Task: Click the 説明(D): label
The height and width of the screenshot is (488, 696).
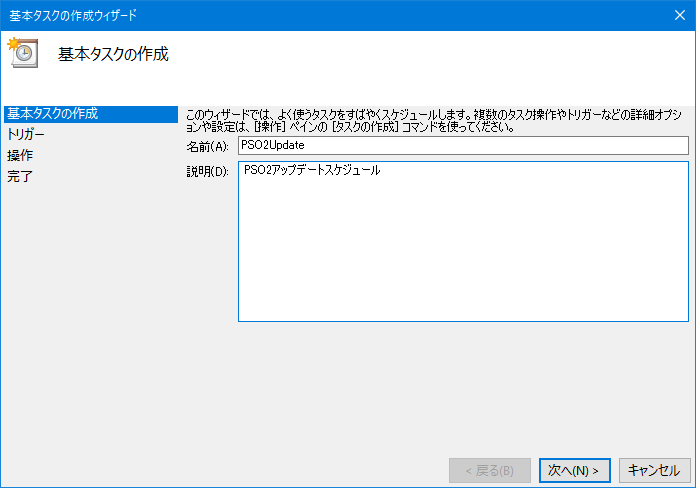Action: tap(207, 171)
